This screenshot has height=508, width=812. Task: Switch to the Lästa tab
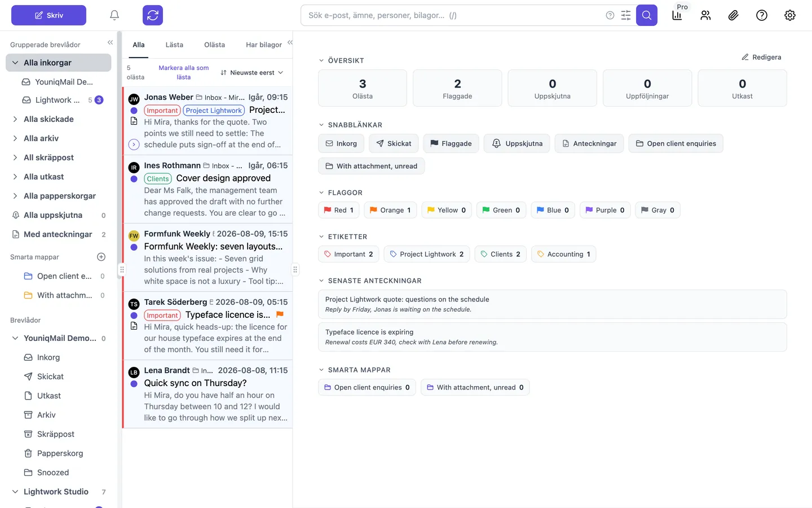(174, 45)
